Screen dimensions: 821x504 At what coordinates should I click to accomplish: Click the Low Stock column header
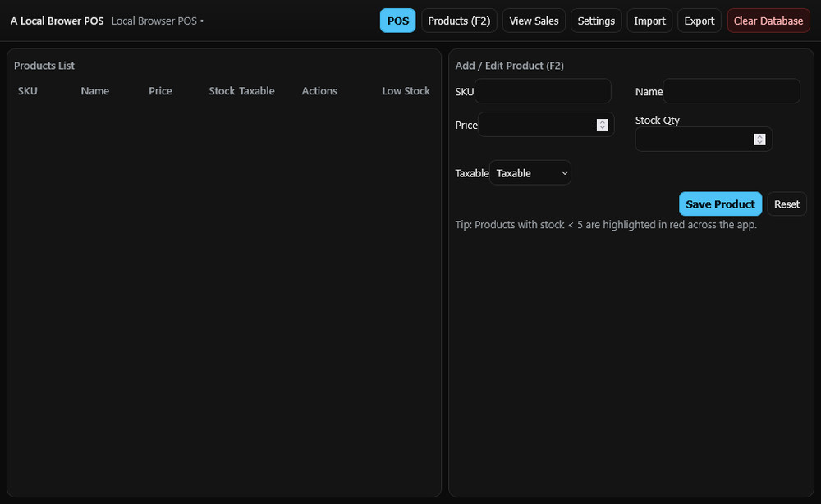pos(406,90)
